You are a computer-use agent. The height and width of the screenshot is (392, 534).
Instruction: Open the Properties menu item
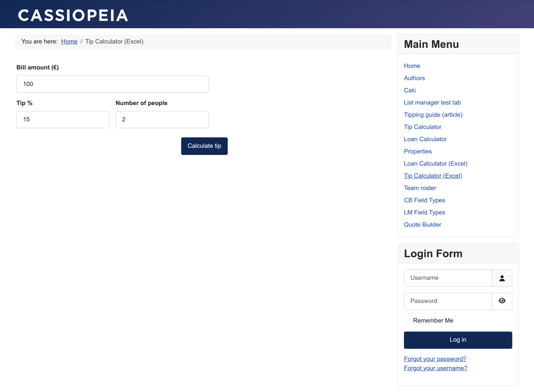pyautogui.click(x=418, y=151)
